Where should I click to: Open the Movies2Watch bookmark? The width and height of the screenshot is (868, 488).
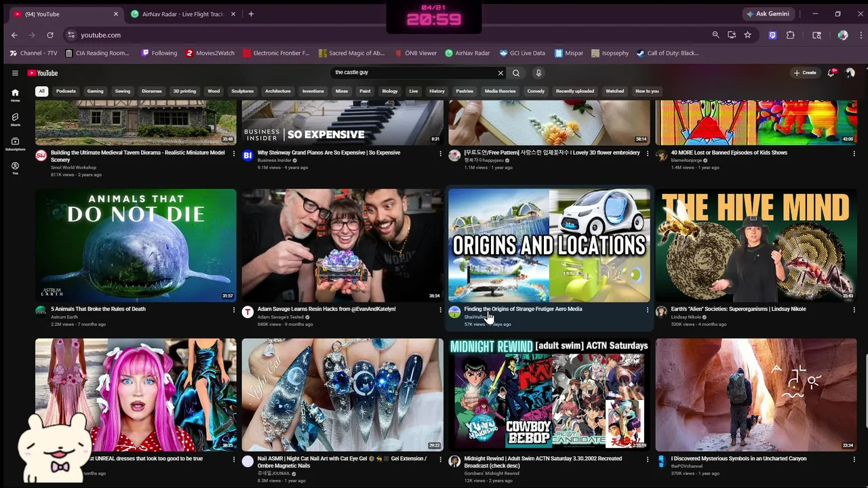[210, 53]
